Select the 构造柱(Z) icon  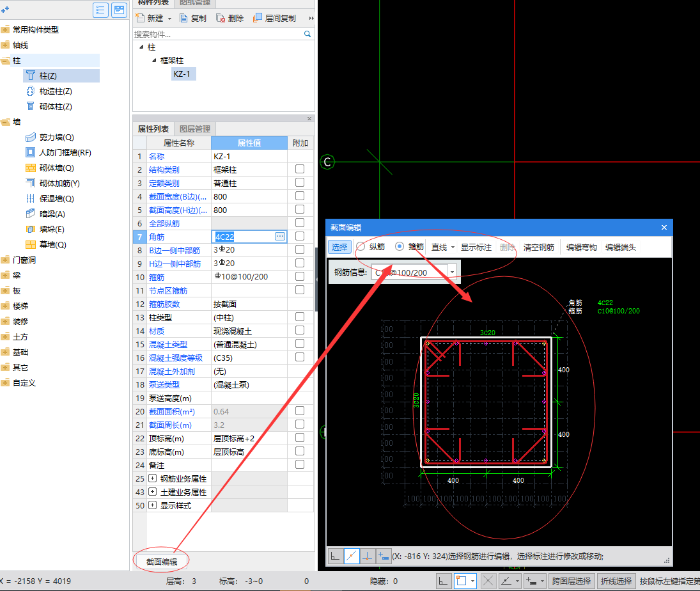click(x=30, y=91)
